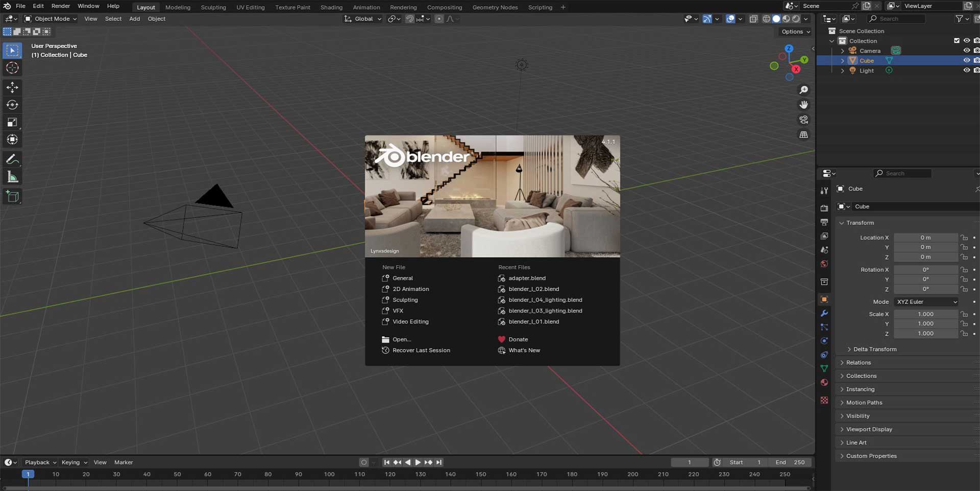This screenshot has width=980, height=491.
Task: Click the Donate link
Action: 518,339
